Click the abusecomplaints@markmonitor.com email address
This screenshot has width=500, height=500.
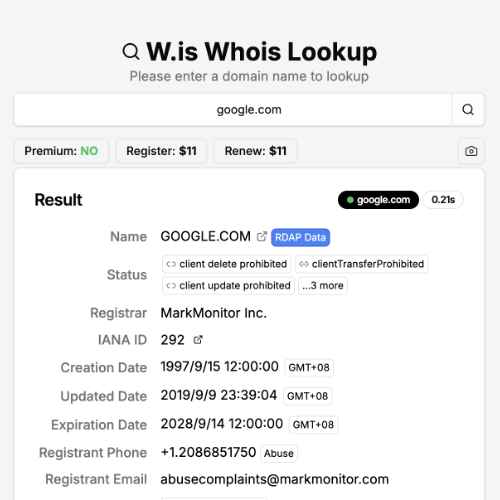tap(275, 479)
